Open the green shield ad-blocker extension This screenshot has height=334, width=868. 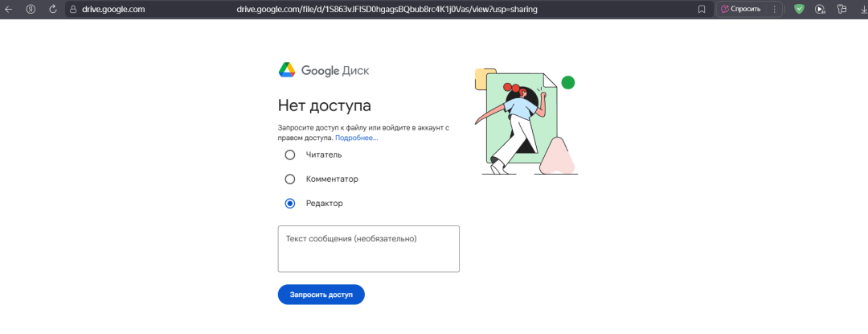(799, 10)
